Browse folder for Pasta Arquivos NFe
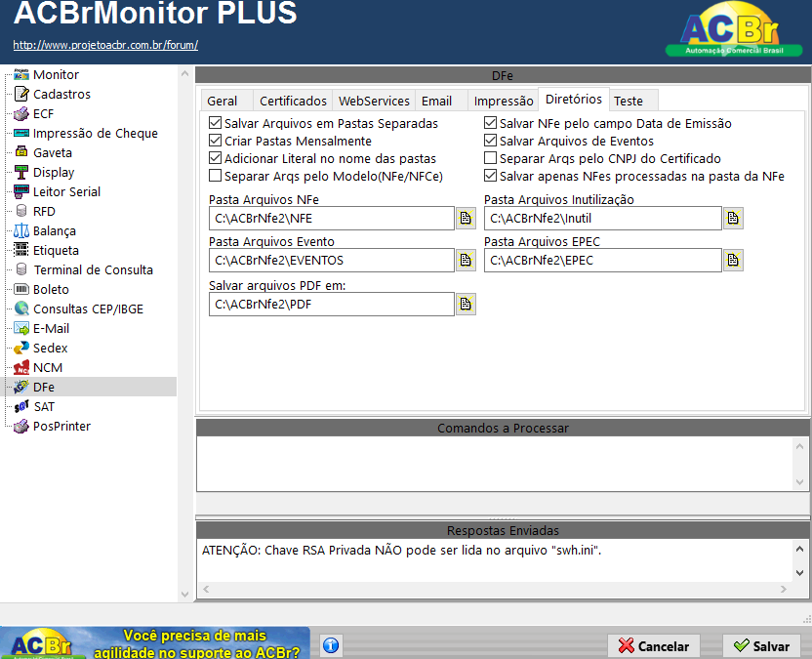Image resolution: width=812 pixels, height=659 pixels. pyautogui.click(x=466, y=218)
